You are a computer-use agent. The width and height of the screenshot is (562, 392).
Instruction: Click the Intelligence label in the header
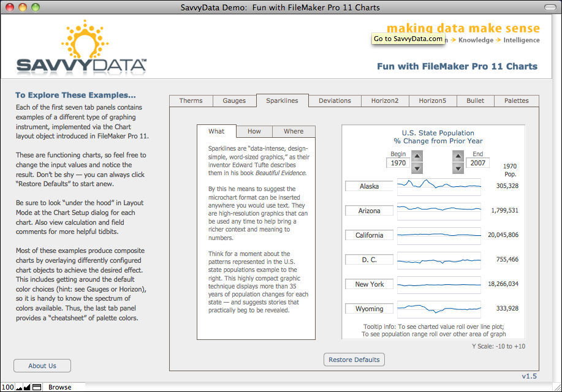click(x=522, y=40)
